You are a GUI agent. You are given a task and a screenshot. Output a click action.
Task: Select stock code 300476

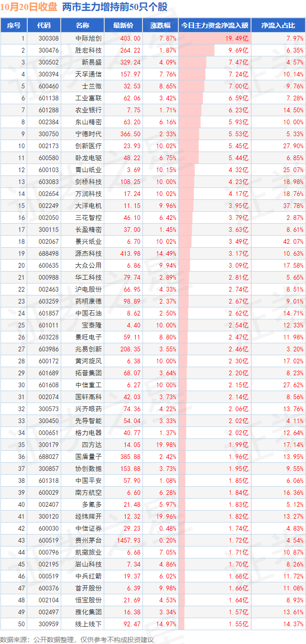[49, 50]
